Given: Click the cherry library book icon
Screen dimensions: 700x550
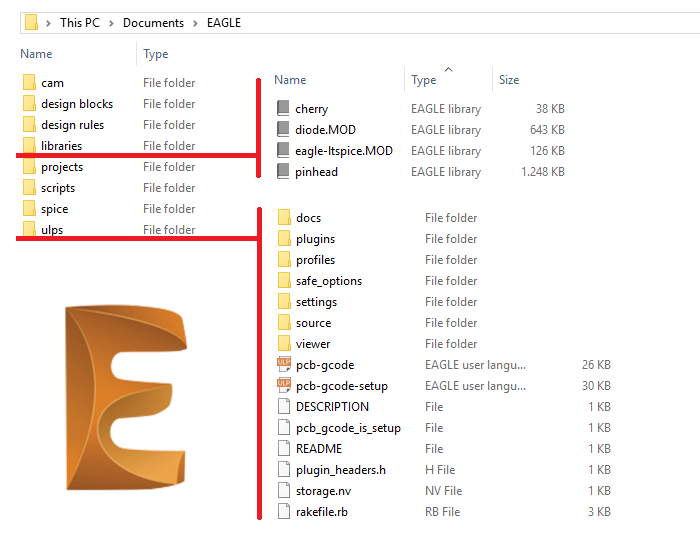Looking at the screenshot, I should tap(283, 108).
